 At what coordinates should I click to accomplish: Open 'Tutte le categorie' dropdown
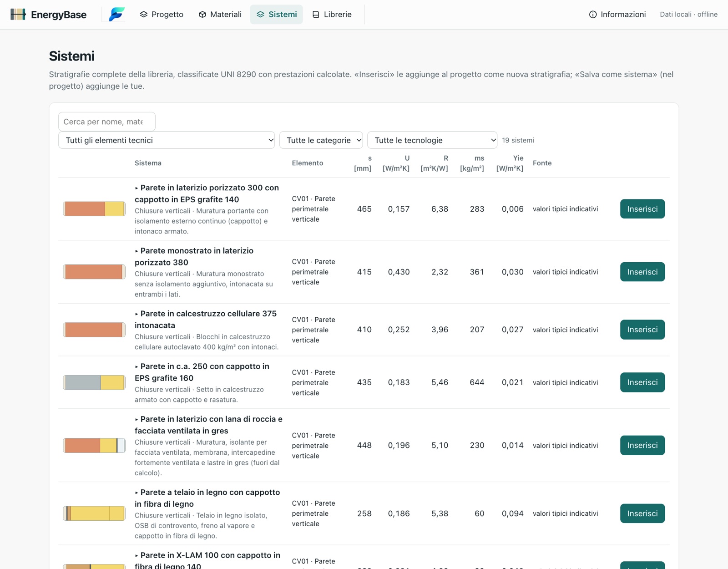click(x=321, y=140)
